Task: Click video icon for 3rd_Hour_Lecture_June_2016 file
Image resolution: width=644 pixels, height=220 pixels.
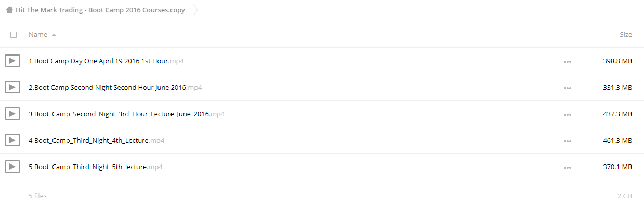Action: pos(12,114)
